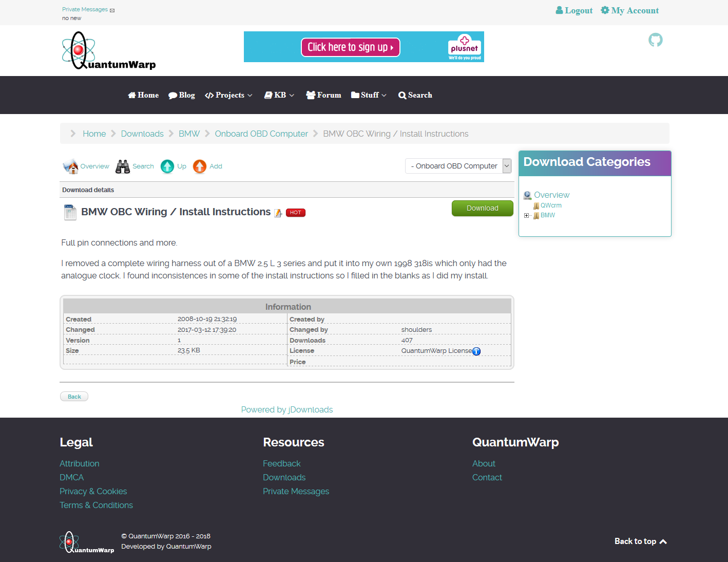728x562 pixels.
Task: Open the Powered by jDownloads link
Action: (287, 409)
